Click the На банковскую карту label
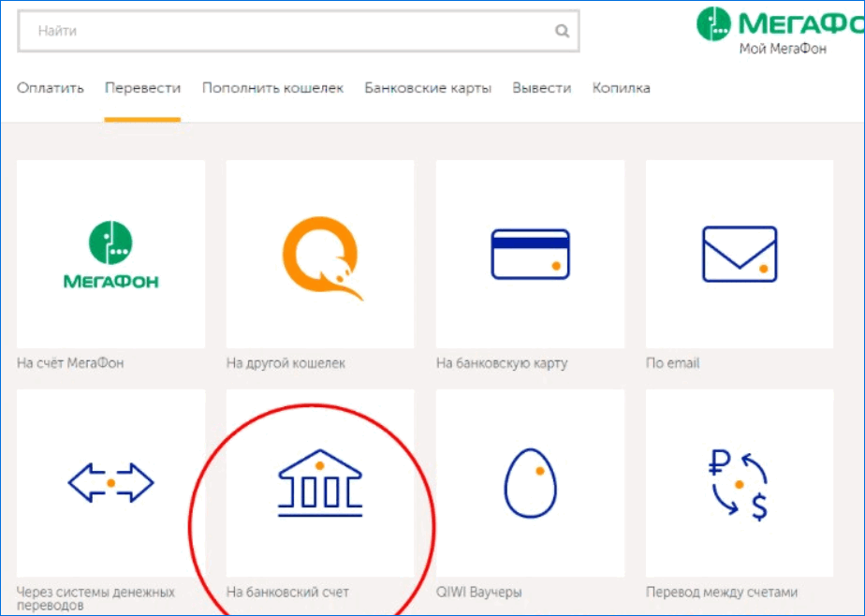The width and height of the screenshot is (865, 616). tap(502, 363)
